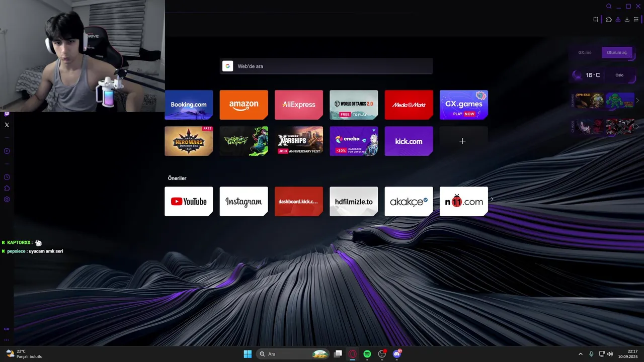Click the browser tab search magnifier icon

click(x=609, y=7)
